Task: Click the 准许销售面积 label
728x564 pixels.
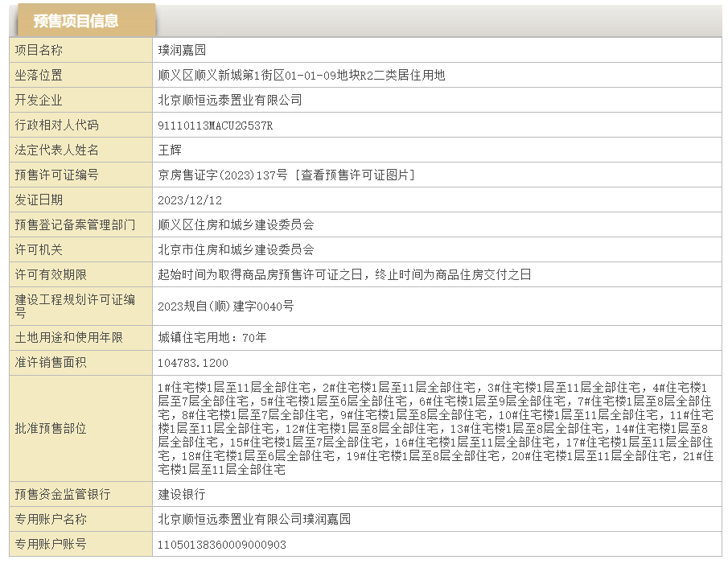Action: [51, 363]
